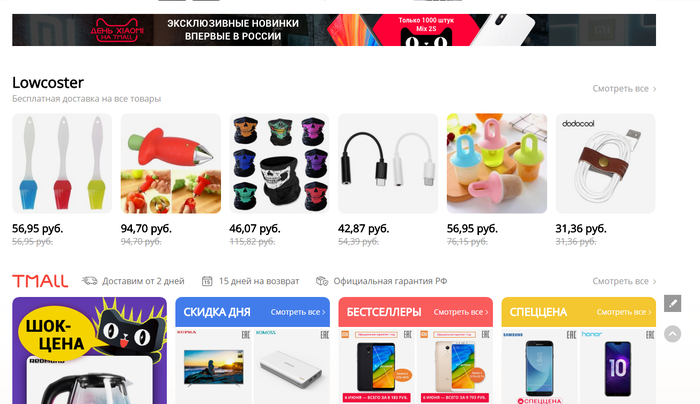Click the pencil edit icon on right side
700x404 pixels.
click(672, 304)
